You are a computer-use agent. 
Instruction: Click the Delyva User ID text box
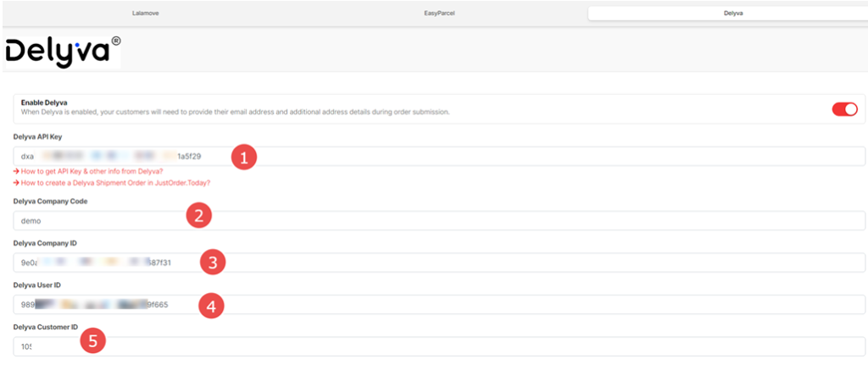pyautogui.click(x=509, y=304)
